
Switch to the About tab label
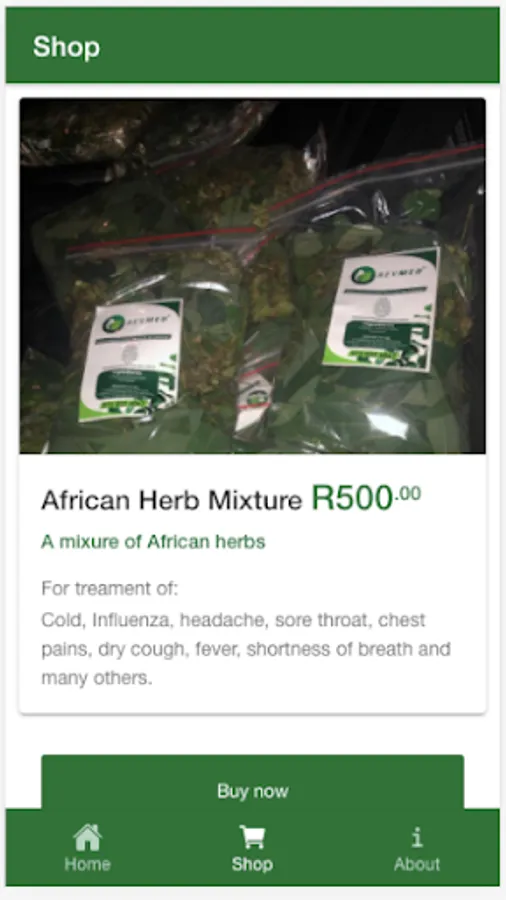point(417,864)
